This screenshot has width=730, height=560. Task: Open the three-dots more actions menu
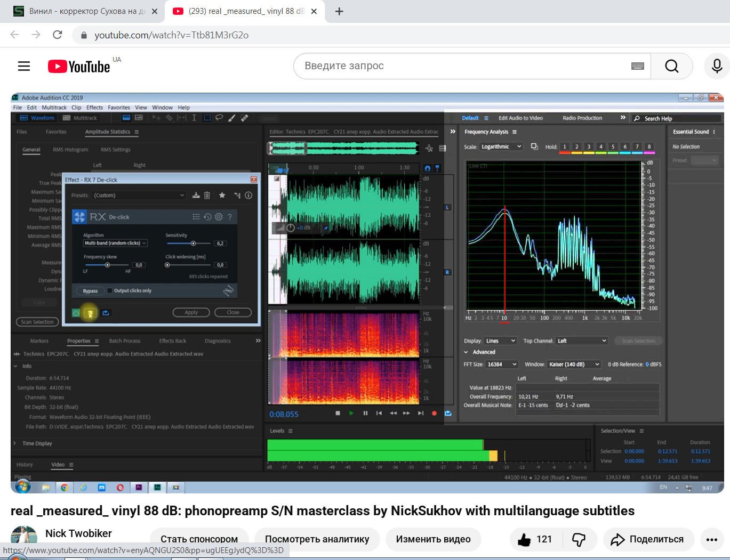(x=712, y=539)
